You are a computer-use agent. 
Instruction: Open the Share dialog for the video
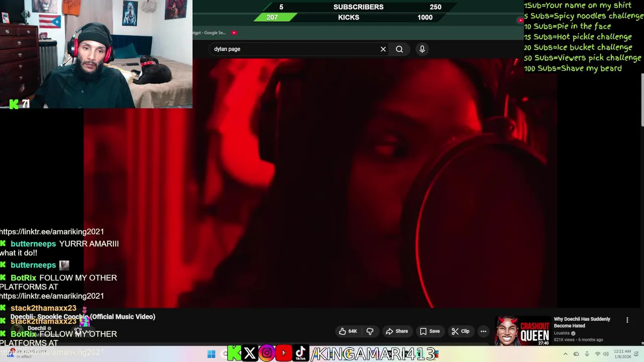click(396, 331)
